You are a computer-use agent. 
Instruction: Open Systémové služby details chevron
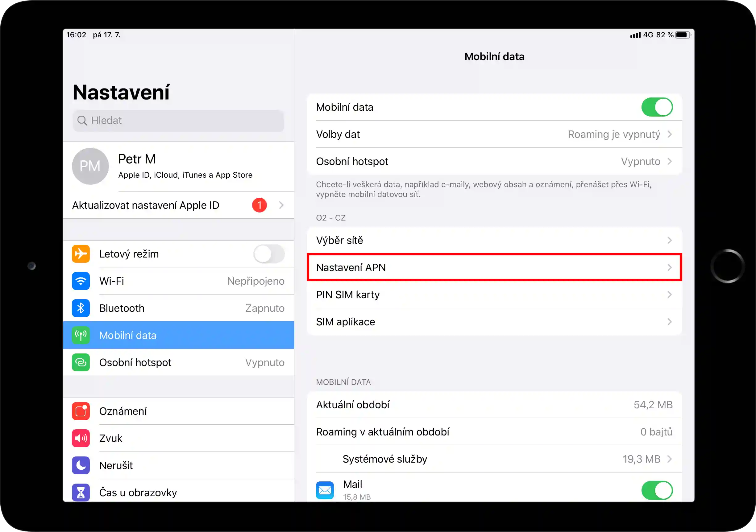point(669,459)
